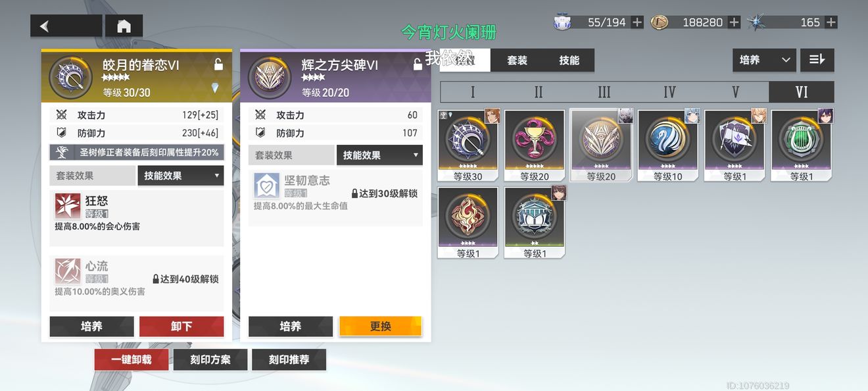868x391 pixels.
Task: Go to the home screen icon
Action: (124, 26)
